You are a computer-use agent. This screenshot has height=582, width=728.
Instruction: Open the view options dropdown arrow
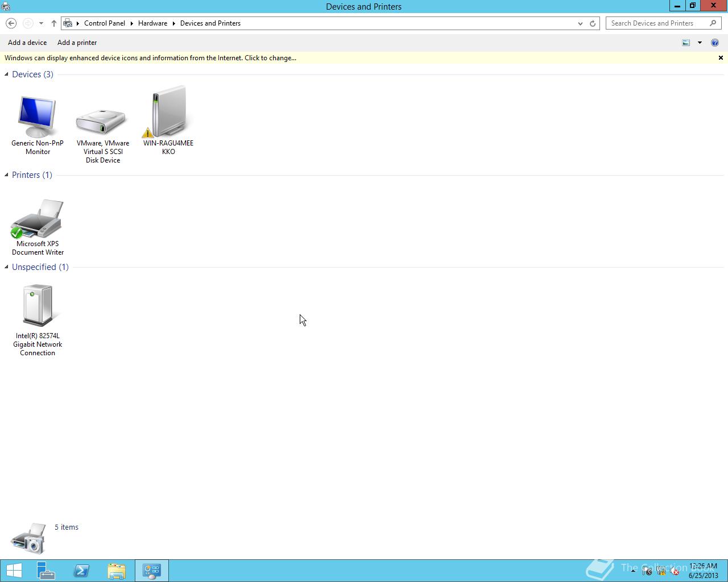point(700,43)
